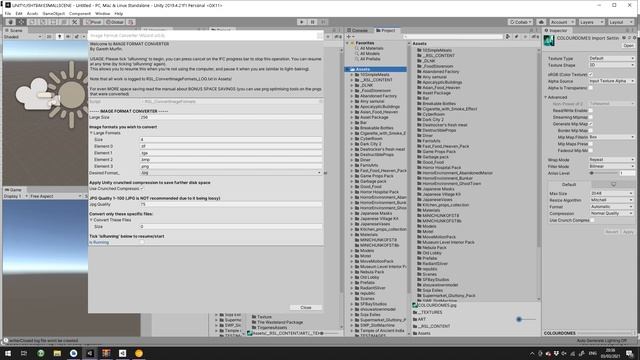The height and width of the screenshot is (360, 640).
Task: Open the File menu
Action: pyautogui.click(x=8, y=13)
